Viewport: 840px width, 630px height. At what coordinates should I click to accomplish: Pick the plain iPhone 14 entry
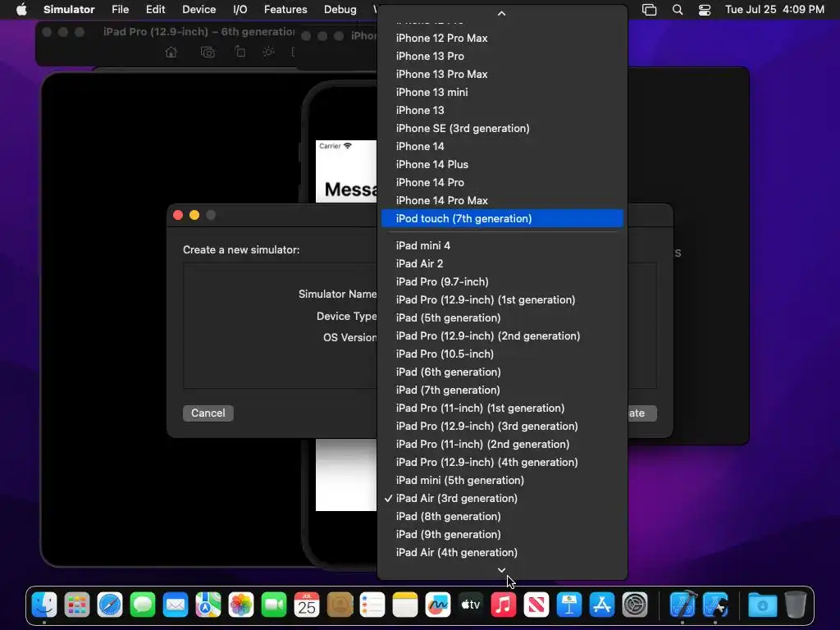click(502, 146)
